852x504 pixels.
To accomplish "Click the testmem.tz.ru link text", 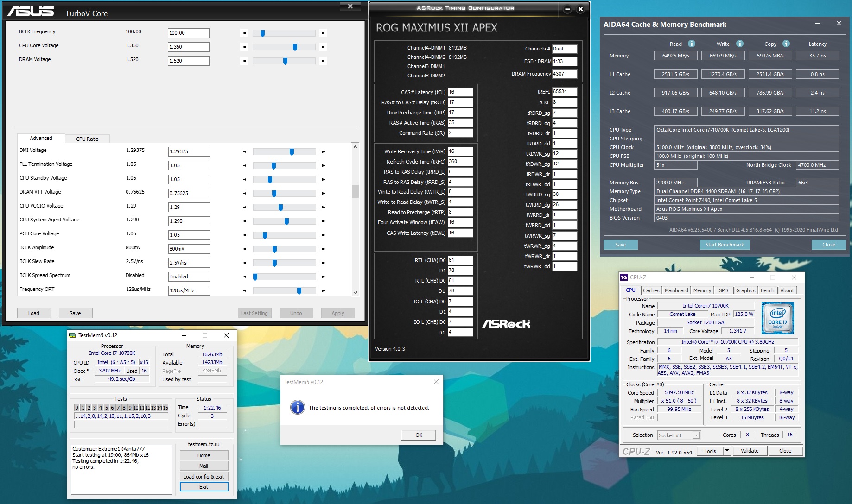I will tap(203, 444).
